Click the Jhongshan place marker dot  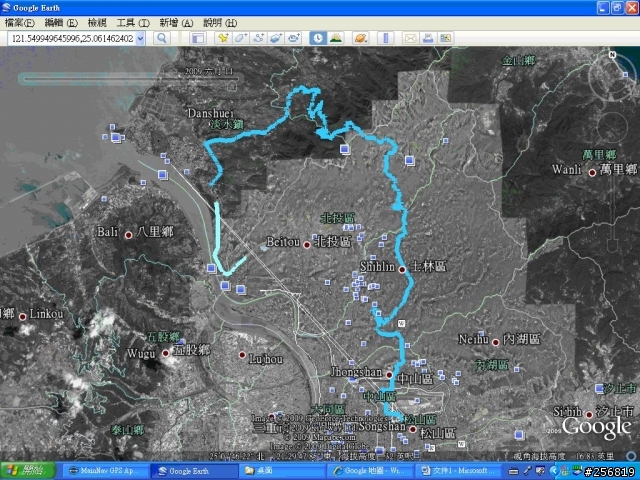tap(389, 375)
